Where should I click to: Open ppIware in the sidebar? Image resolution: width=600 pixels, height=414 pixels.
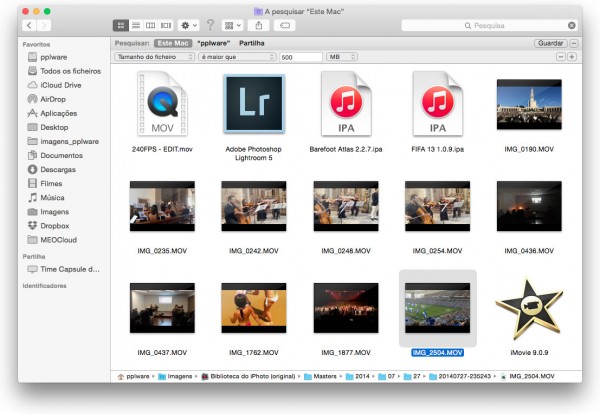click(x=54, y=57)
